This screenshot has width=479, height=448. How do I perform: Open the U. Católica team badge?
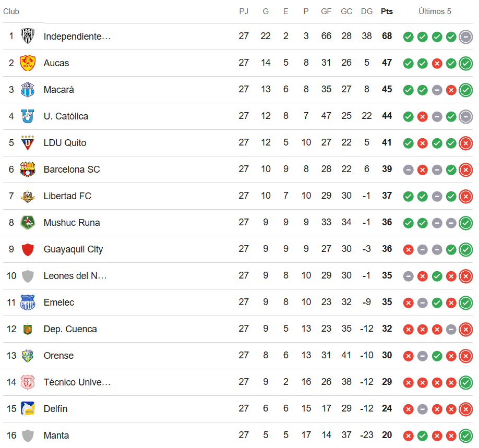pyautogui.click(x=28, y=116)
